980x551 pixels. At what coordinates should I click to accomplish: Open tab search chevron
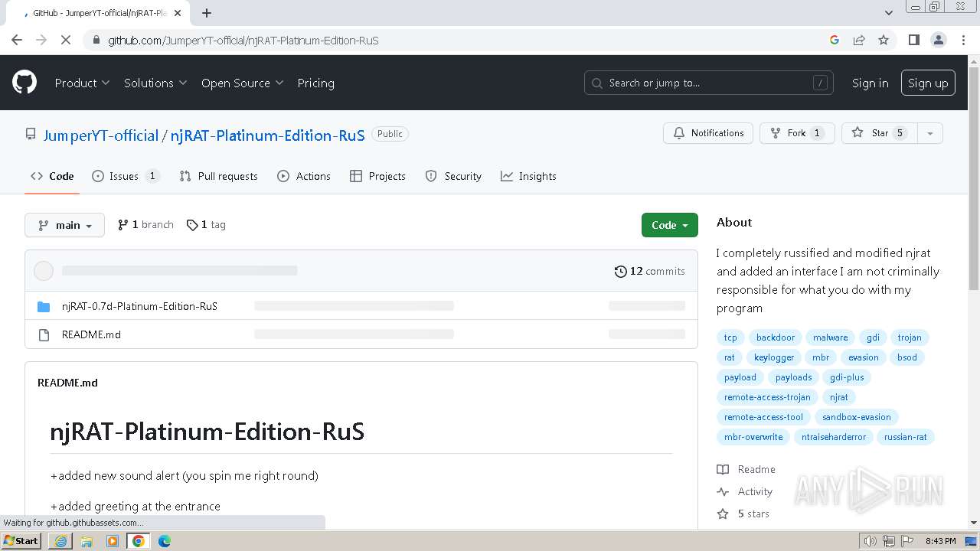(888, 12)
